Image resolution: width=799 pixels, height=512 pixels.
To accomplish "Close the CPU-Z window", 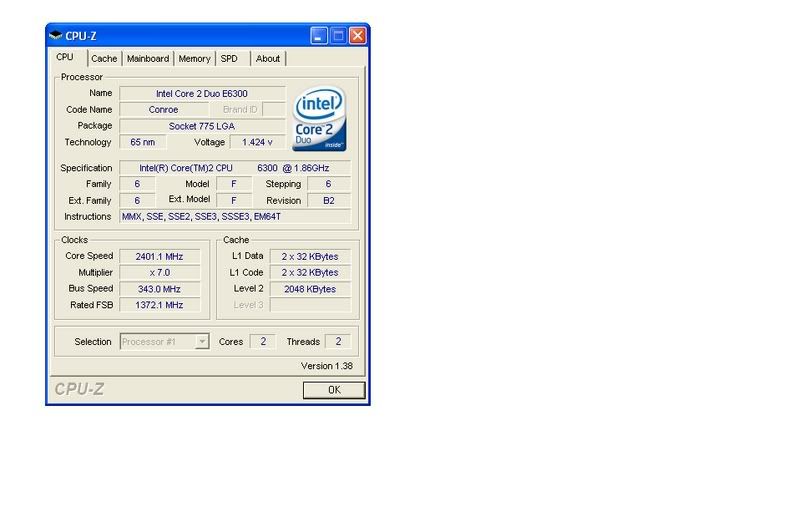I will click(x=358, y=36).
